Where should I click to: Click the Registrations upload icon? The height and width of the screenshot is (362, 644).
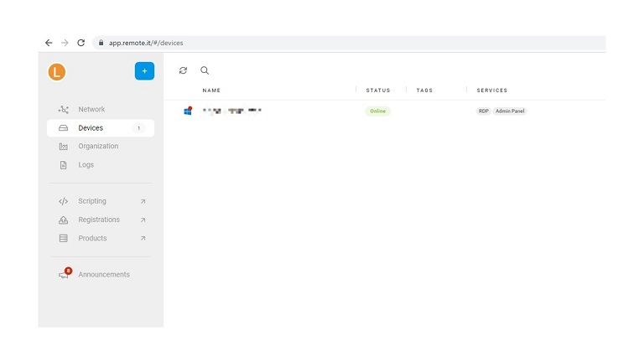pos(63,220)
